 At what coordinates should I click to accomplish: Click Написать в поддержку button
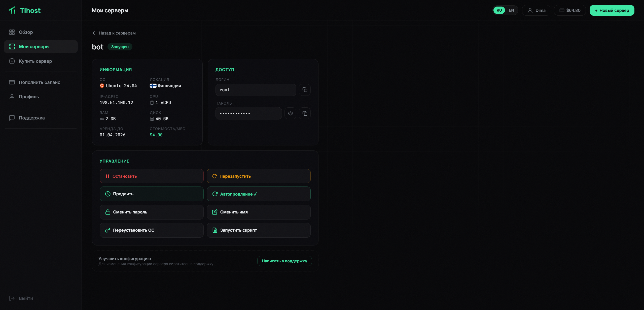284,261
